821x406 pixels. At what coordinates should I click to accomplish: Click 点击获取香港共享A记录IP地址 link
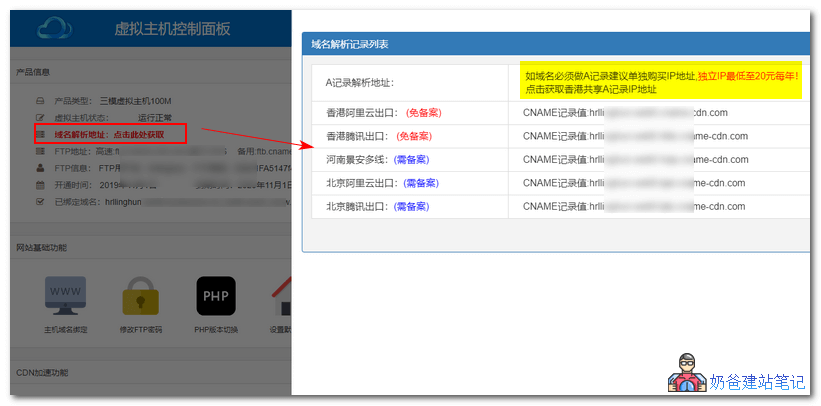[591, 90]
